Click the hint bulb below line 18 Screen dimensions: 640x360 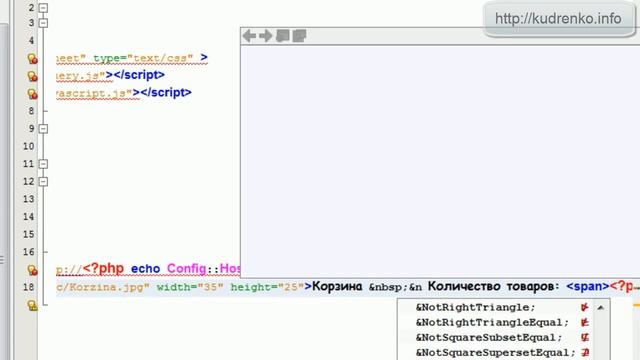[x=32, y=305]
